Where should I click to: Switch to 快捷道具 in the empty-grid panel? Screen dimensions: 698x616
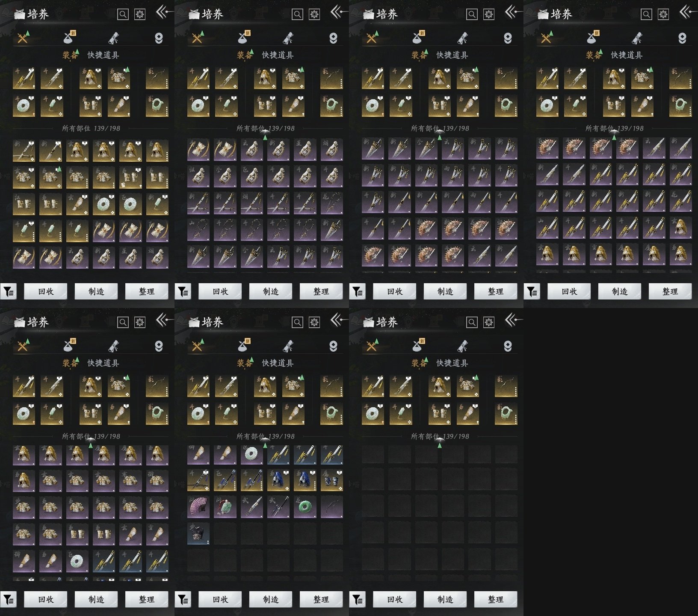tap(452, 363)
